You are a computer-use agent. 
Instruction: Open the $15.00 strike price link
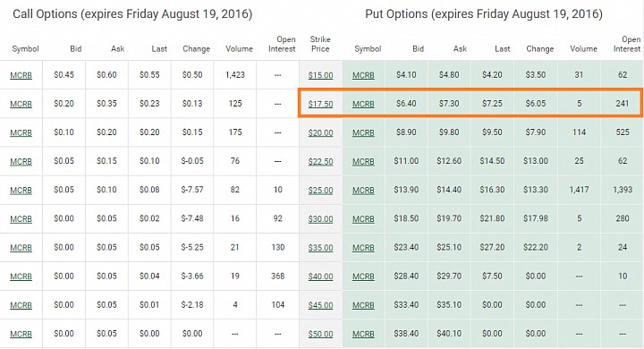(321, 75)
